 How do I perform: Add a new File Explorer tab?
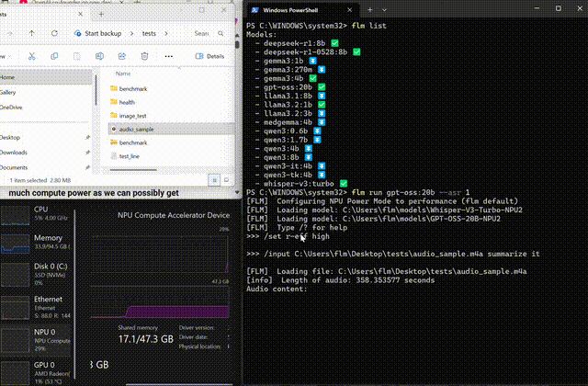101,15
